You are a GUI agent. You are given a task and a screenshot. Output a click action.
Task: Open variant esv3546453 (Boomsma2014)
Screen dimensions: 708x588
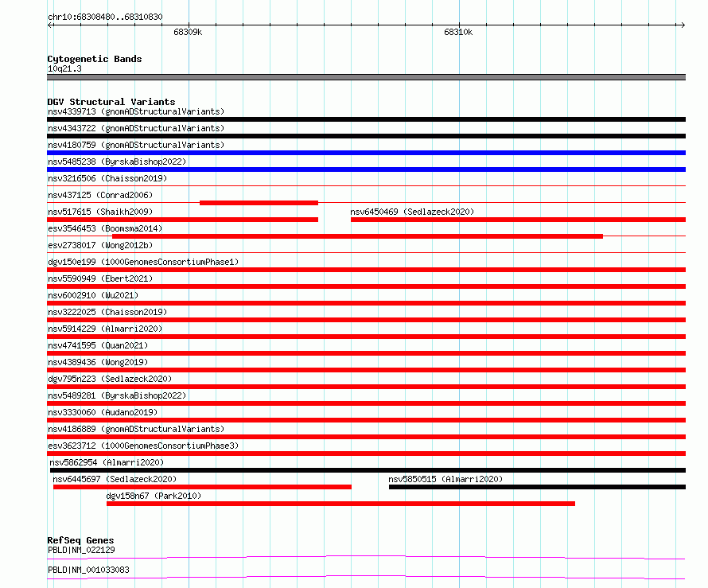pyautogui.click(x=105, y=228)
